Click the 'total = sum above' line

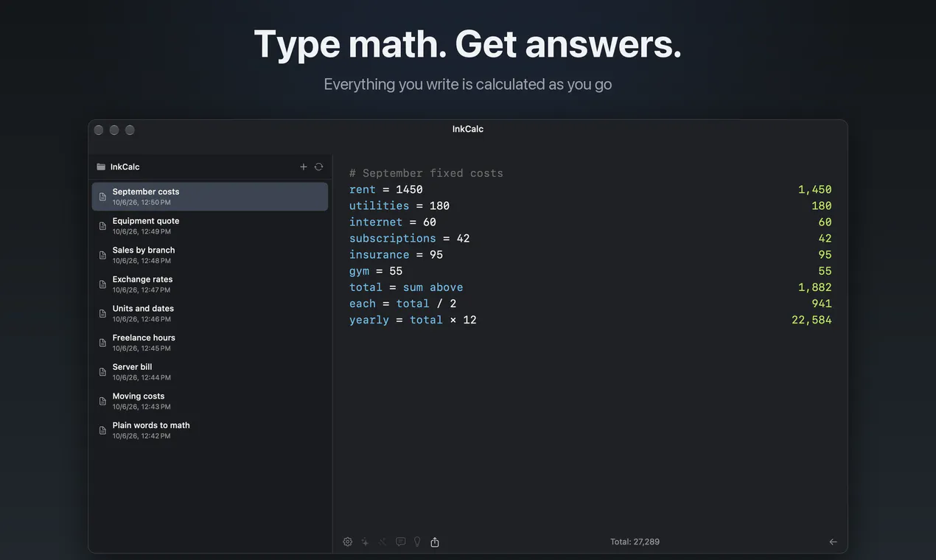click(x=406, y=287)
